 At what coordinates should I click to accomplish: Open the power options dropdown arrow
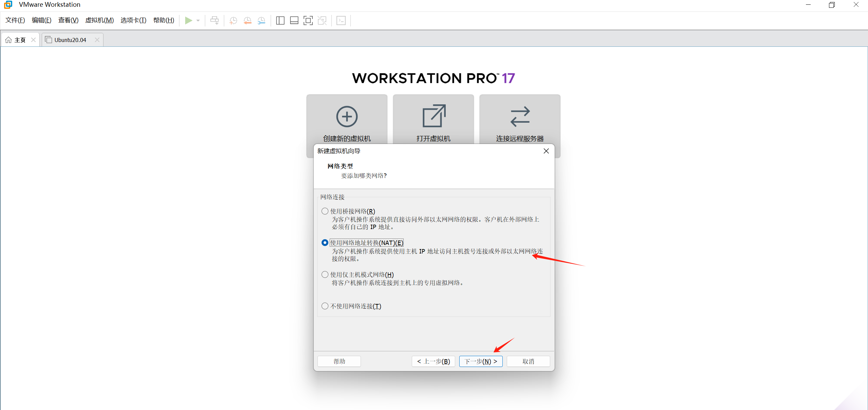tap(198, 21)
